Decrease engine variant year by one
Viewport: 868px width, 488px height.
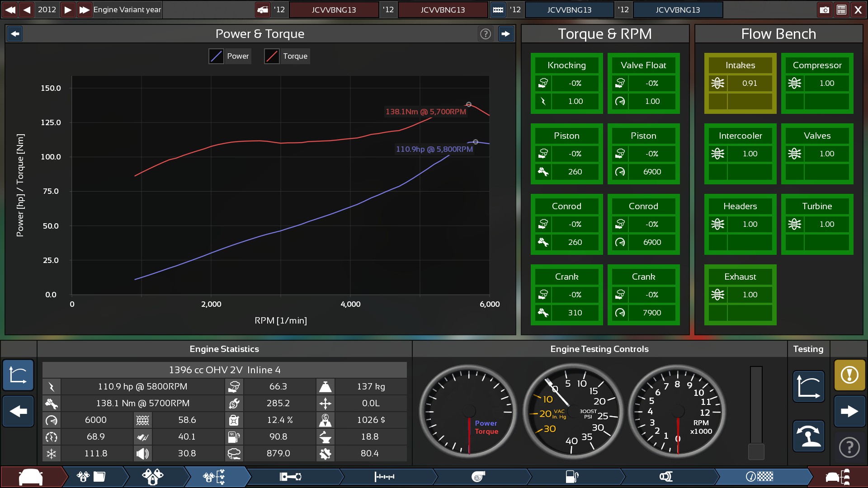click(x=27, y=9)
